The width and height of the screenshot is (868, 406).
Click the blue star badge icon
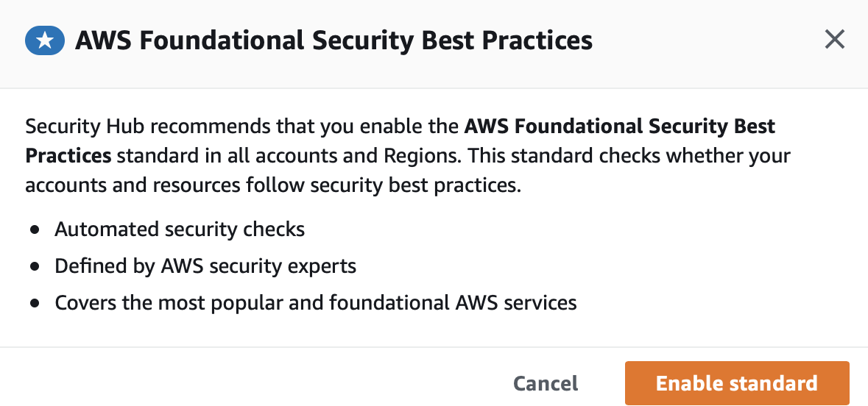pyautogui.click(x=45, y=40)
